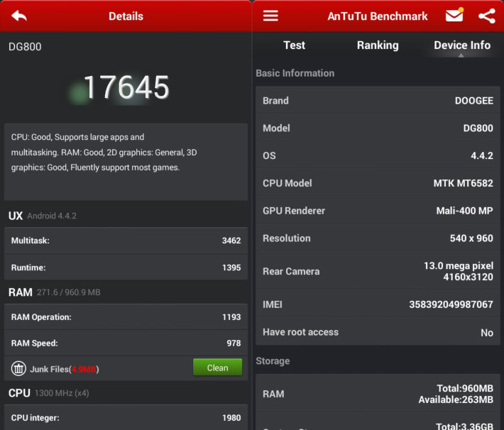This screenshot has width=504, height=430.
Task: Select the Have root access row
Action: pyautogui.click(x=378, y=332)
